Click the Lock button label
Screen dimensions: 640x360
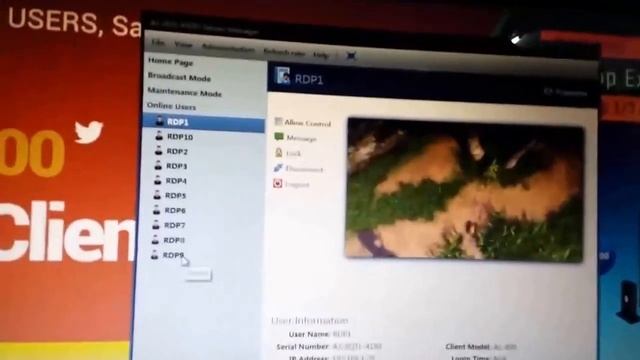click(293, 154)
